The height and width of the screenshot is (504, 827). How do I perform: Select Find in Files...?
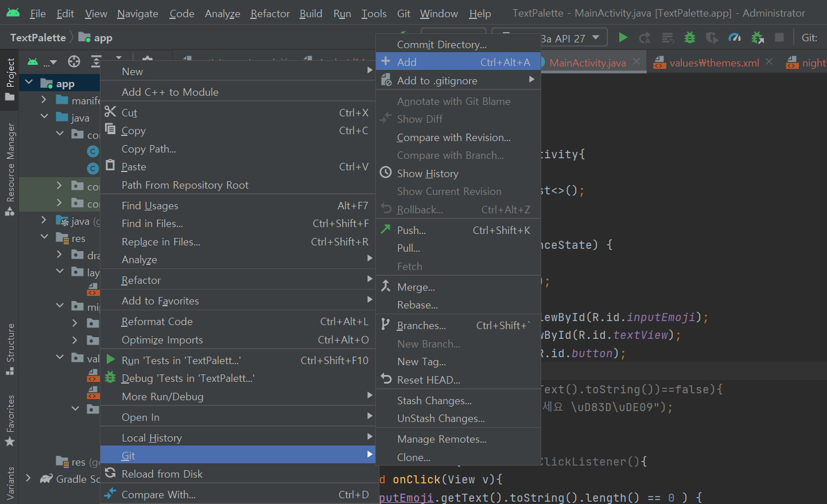[x=238, y=223]
